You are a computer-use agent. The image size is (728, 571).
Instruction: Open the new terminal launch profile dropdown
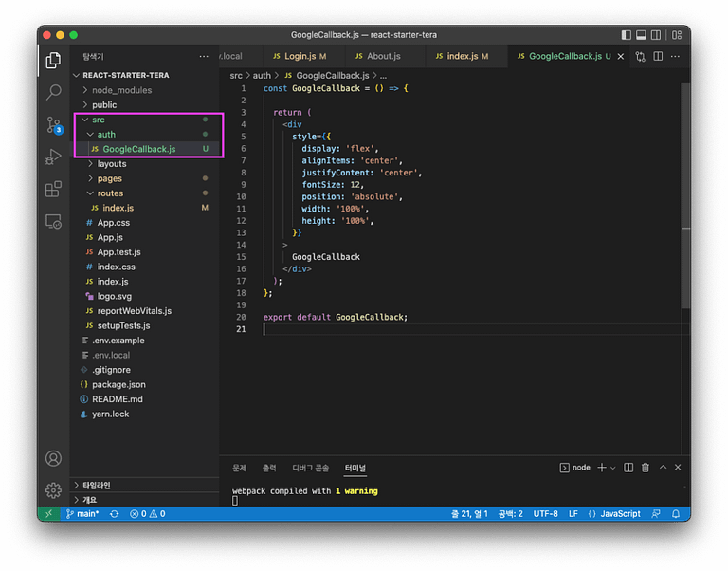click(x=613, y=468)
